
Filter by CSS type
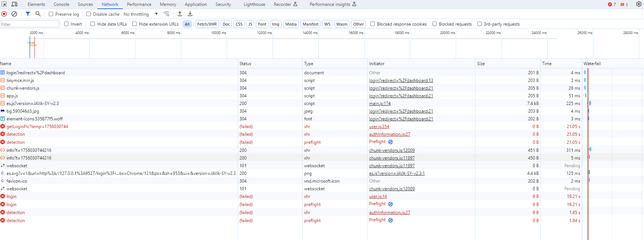tap(239, 24)
